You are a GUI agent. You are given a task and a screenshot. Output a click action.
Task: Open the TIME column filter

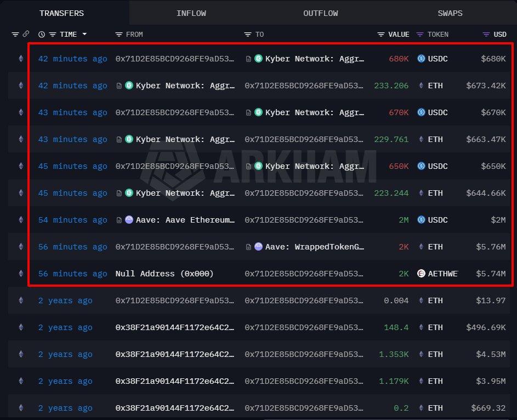click(52, 35)
